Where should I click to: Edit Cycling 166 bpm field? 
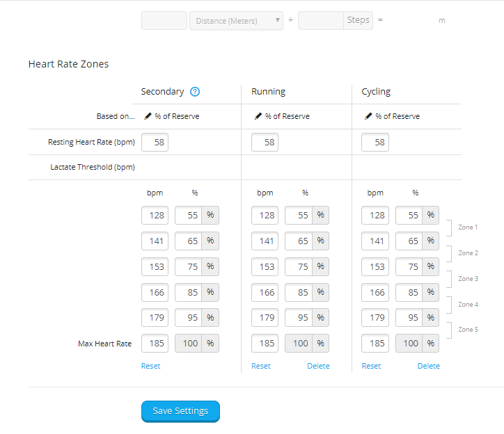click(375, 292)
